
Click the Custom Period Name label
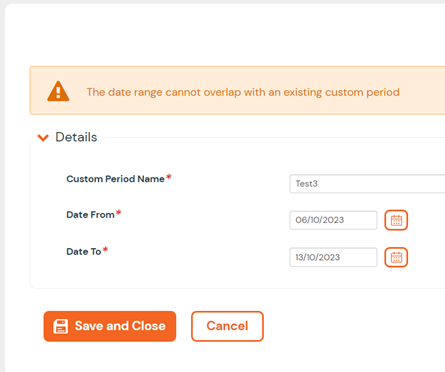(x=115, y=179)
